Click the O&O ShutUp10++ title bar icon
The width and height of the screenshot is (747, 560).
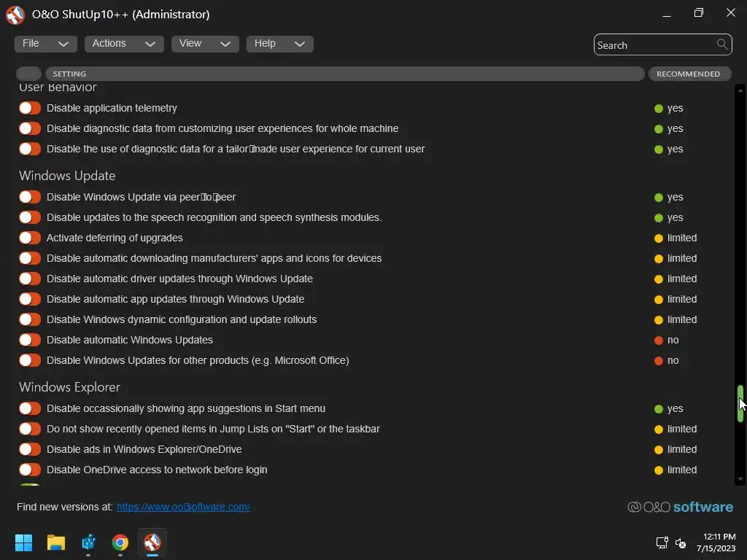point(15,15)
